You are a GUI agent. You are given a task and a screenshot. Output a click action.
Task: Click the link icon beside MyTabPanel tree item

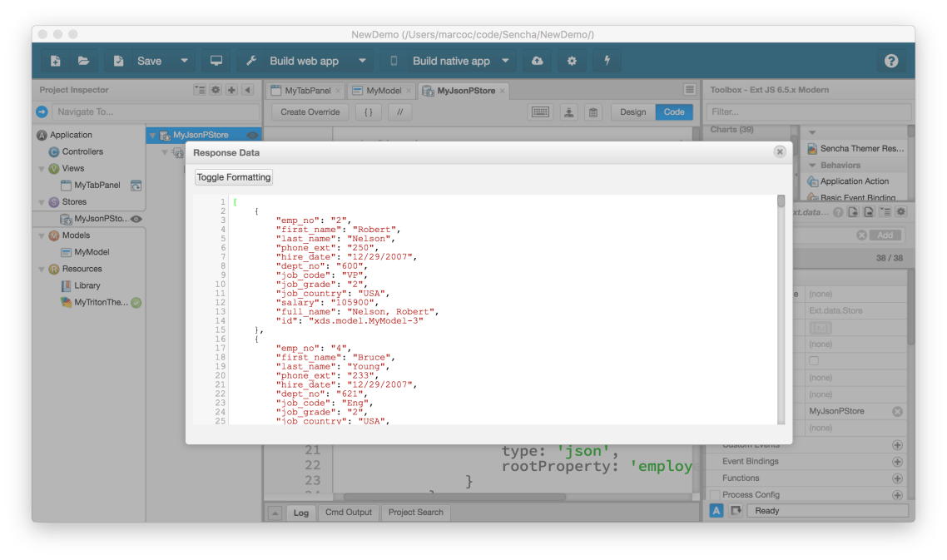click(136, 186)
